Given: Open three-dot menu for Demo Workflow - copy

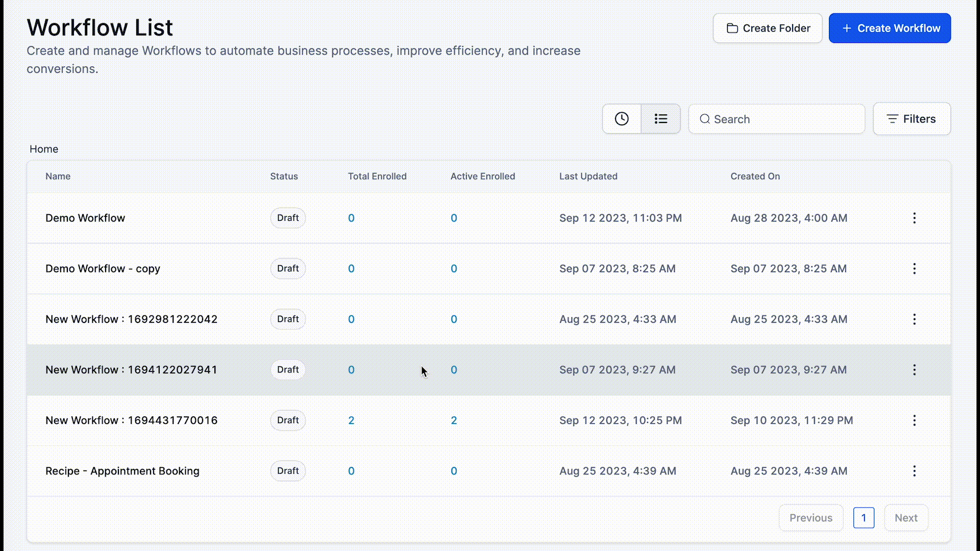Looking at the screenshot, I should coord(914,268).
